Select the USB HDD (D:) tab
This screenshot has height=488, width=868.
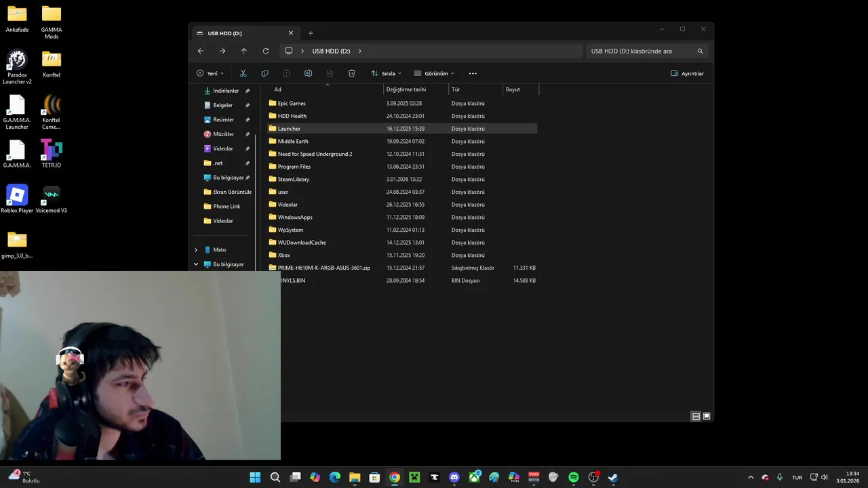point(245,33)
